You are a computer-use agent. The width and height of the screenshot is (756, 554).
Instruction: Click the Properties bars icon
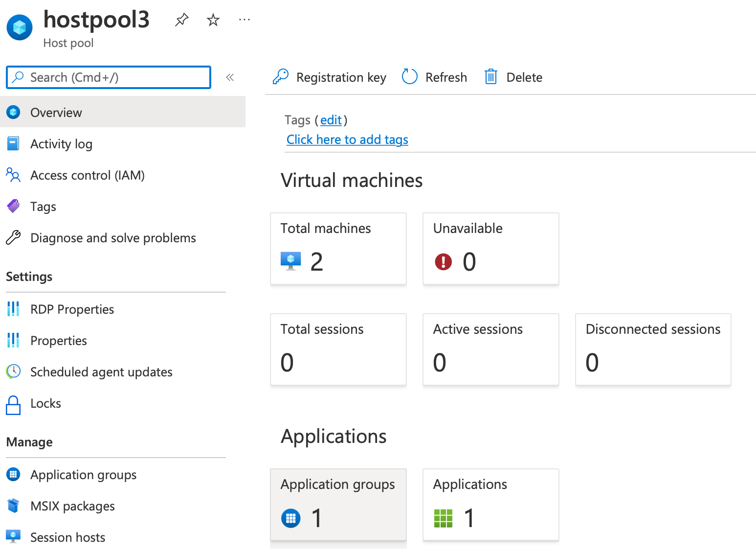[13, 340]
